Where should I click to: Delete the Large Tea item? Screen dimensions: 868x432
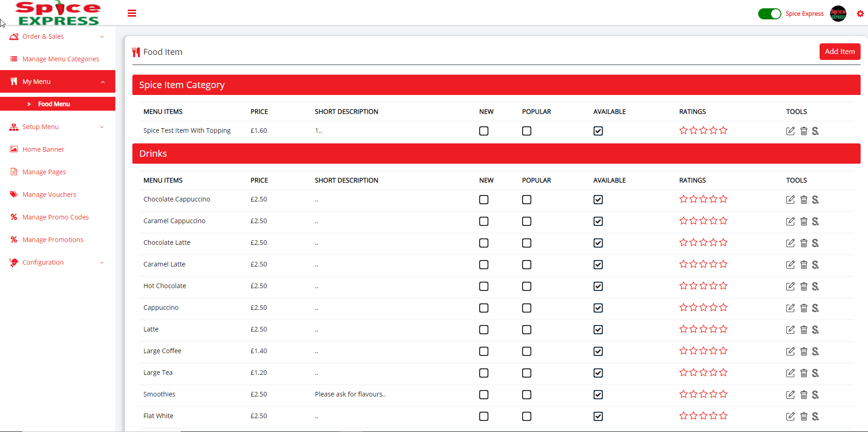[803, 373]
